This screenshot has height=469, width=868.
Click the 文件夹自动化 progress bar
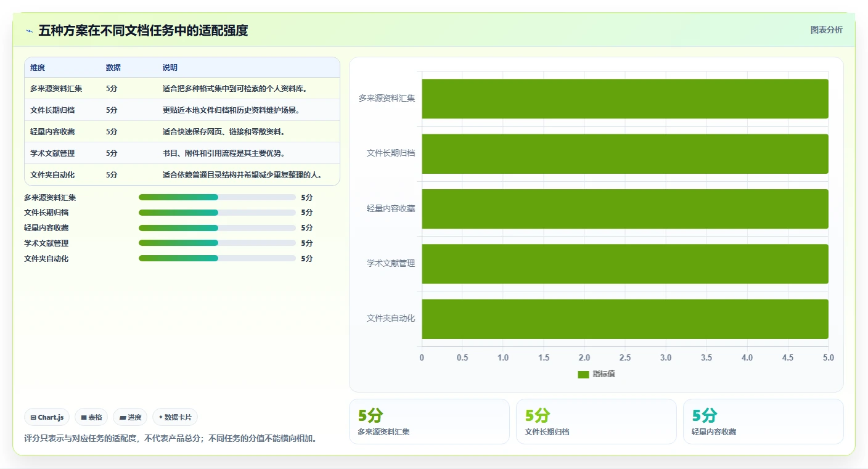(x=217, y=258)
